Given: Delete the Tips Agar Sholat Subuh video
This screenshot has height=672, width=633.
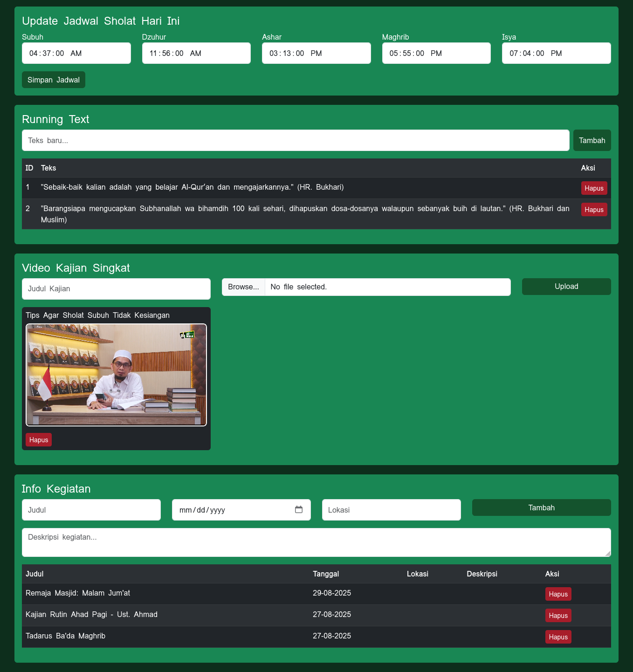Looking at the screenshot, I should click(x=38, y=439).
